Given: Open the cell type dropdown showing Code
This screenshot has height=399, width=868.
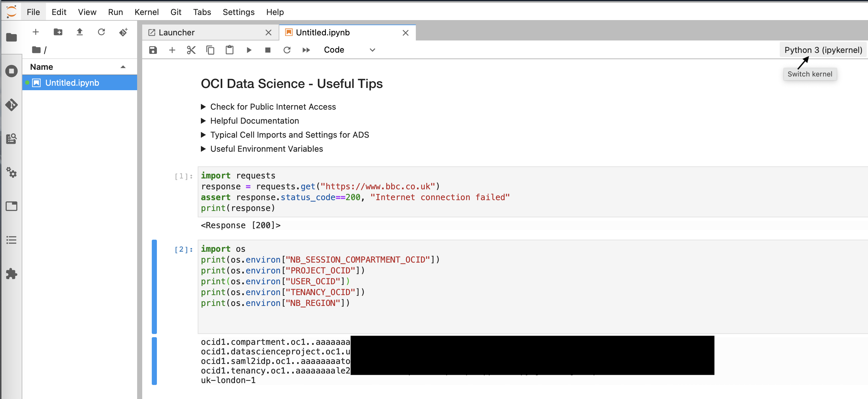Looking at the screenshot, I should pos(349,49).
